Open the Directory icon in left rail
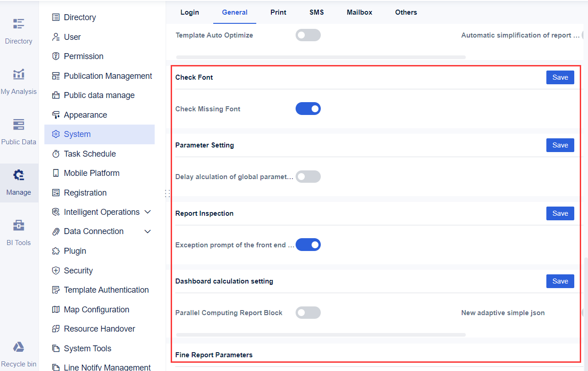Viewport: 588px width, 371px height. 18,24
